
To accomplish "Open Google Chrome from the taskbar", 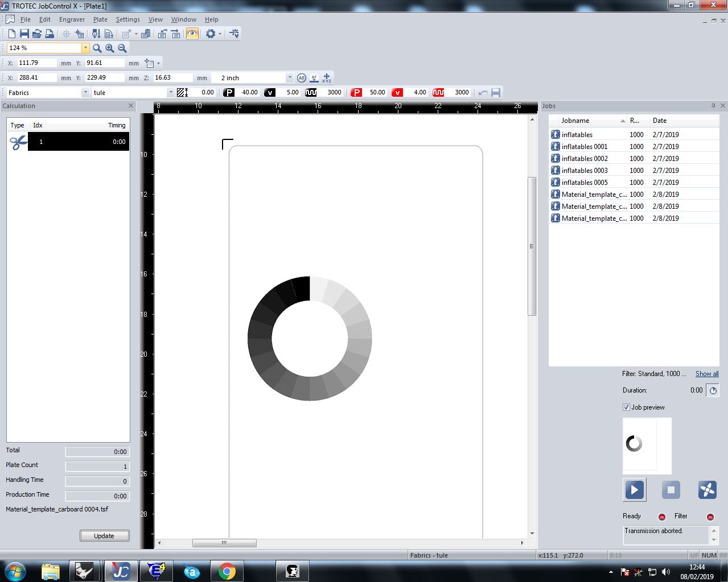I will pos(227,571).
